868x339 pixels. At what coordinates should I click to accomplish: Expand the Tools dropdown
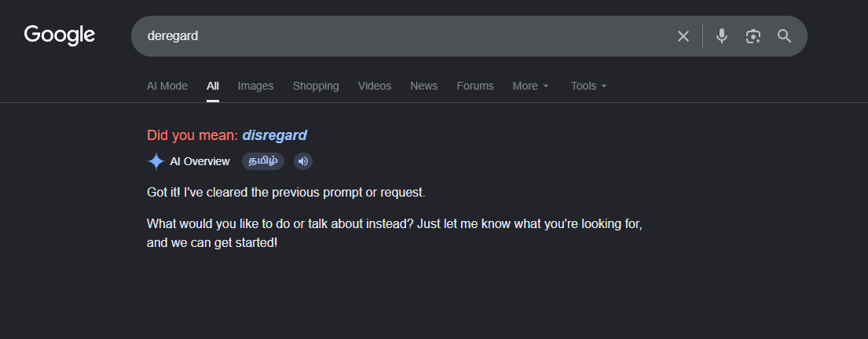coord(589,86)
